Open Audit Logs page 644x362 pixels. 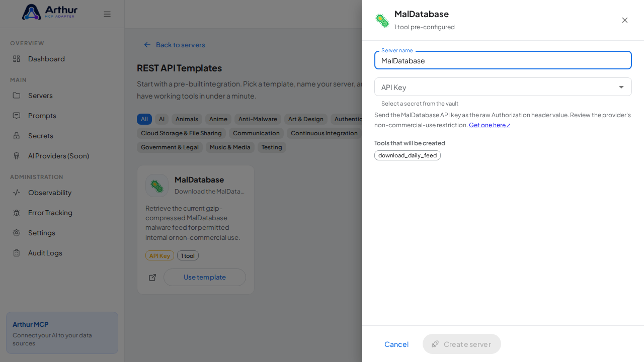coord(62,253)
